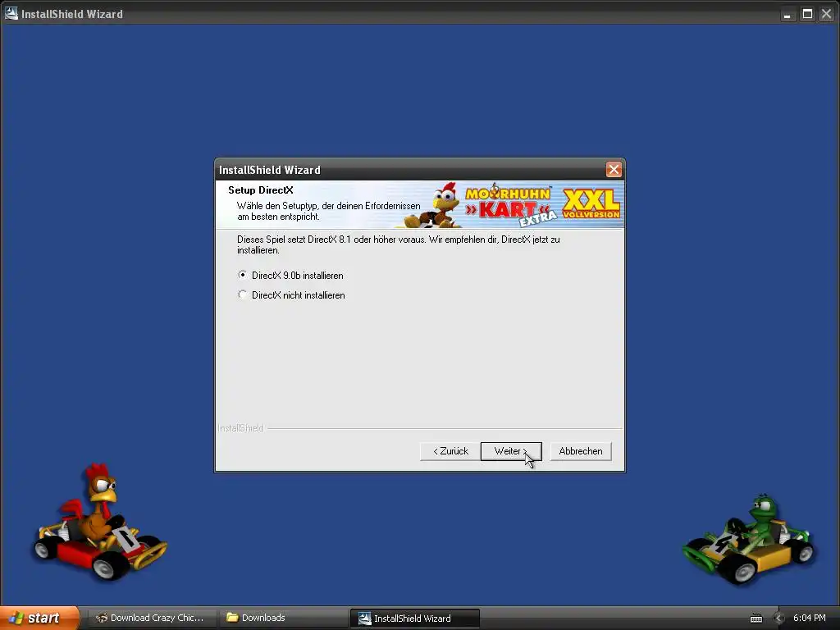Image resolution: width=840 pixels, height=630 pixels.
Task: Close the InstallShield Wizard dialog
Action: click(614, 170)
